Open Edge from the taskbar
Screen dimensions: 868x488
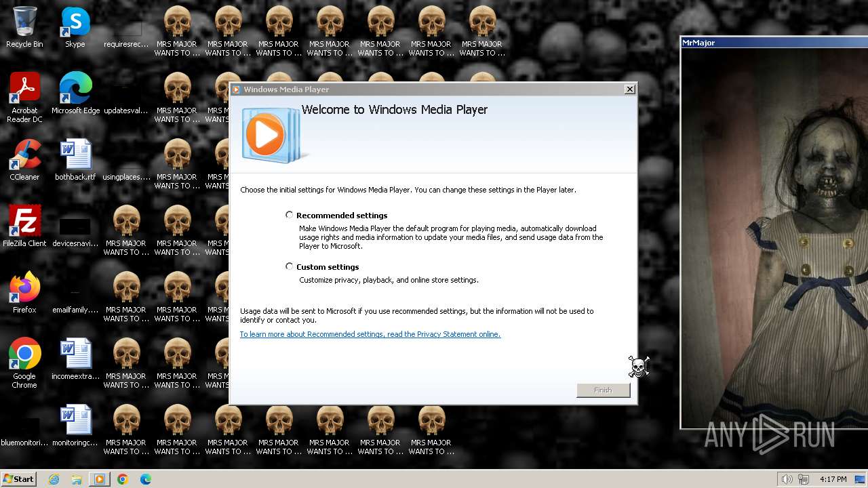(x=146, y=479)
